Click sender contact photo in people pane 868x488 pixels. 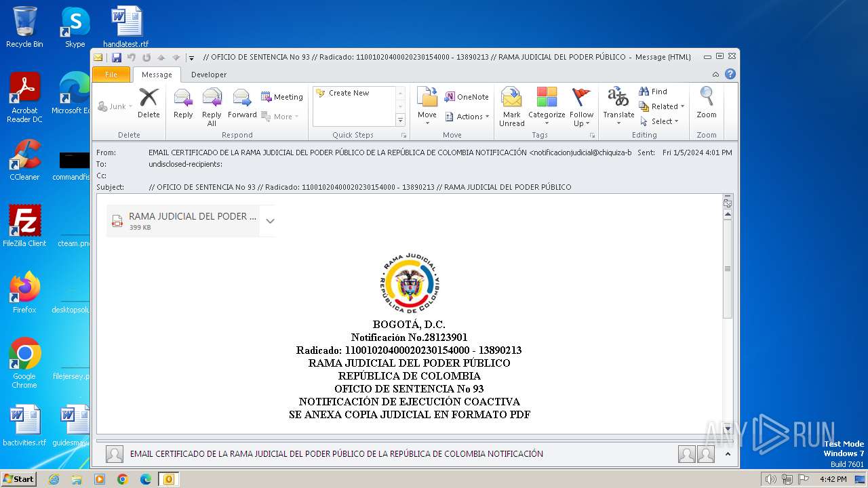click(115, 454)
